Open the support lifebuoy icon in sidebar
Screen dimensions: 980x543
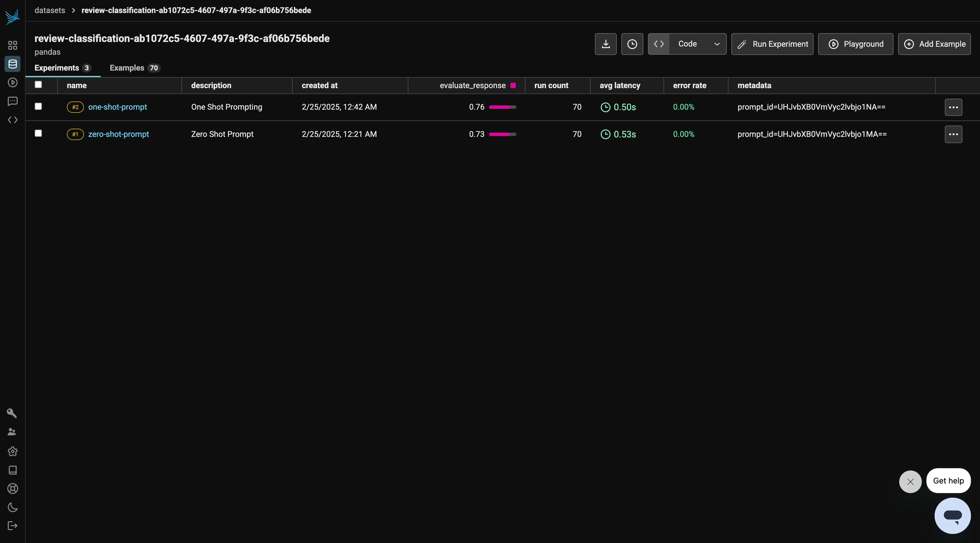(12, 489)
